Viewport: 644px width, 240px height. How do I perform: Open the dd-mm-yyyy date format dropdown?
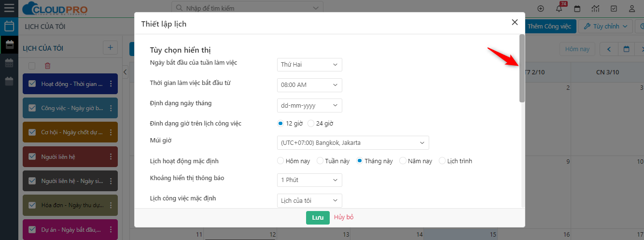(309, 105)
